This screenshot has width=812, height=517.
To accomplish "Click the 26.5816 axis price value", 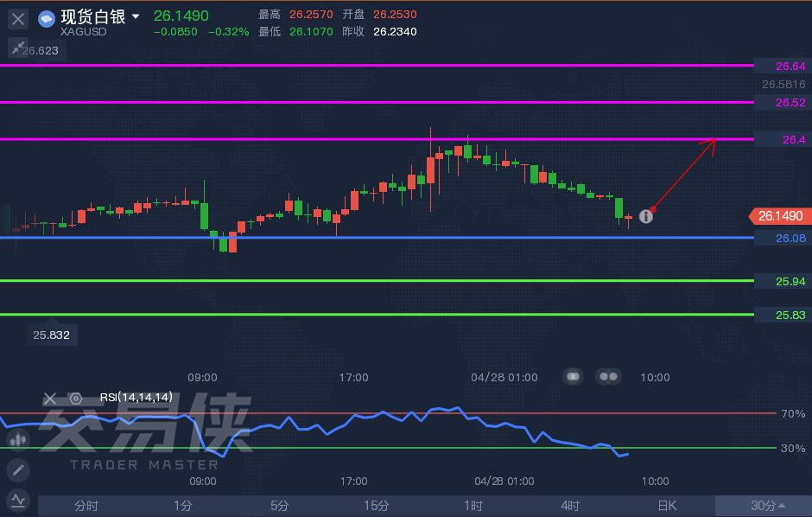I will [x=783, y=84].
